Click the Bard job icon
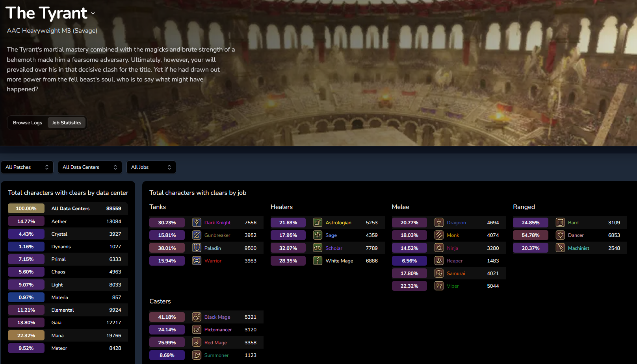The width and height of the screenshot is (637, 364). (560, 222)
